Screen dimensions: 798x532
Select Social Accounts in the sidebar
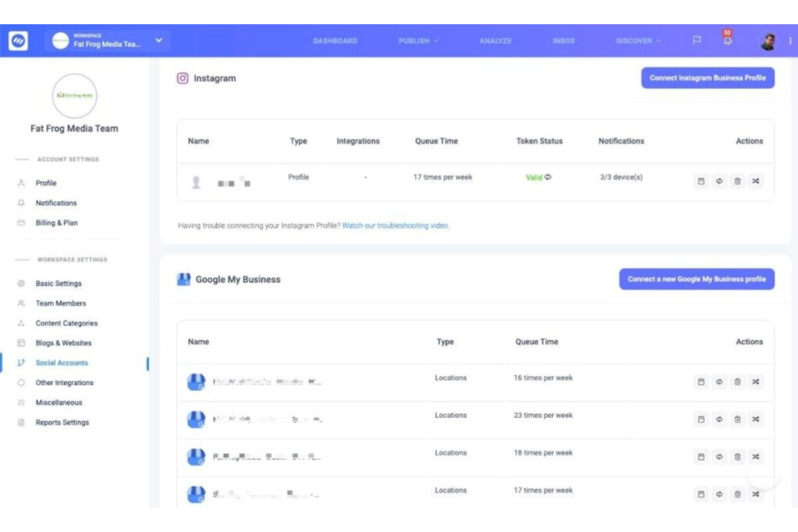click(61, 363)
